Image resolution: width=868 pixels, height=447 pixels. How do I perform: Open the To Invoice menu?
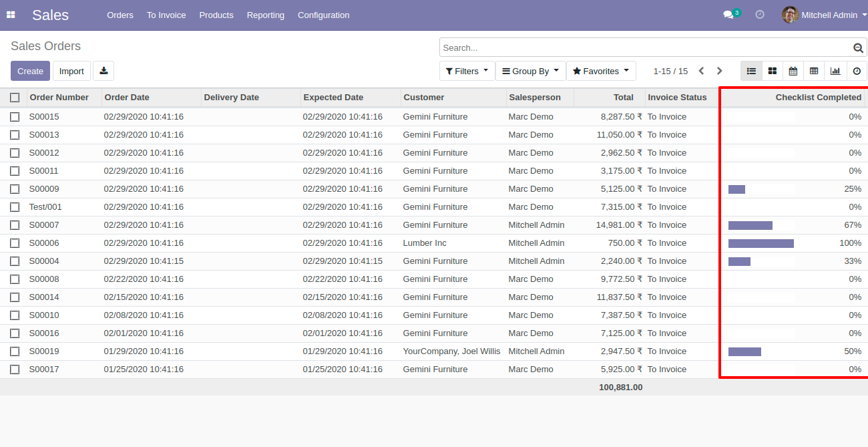tap(166, 15)
